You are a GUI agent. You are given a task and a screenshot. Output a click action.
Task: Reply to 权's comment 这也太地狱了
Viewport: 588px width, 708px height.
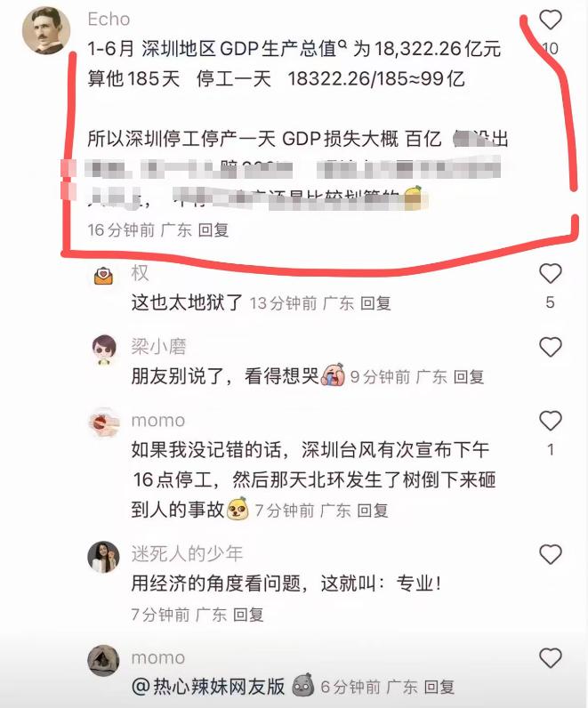[x=375, y=303]
